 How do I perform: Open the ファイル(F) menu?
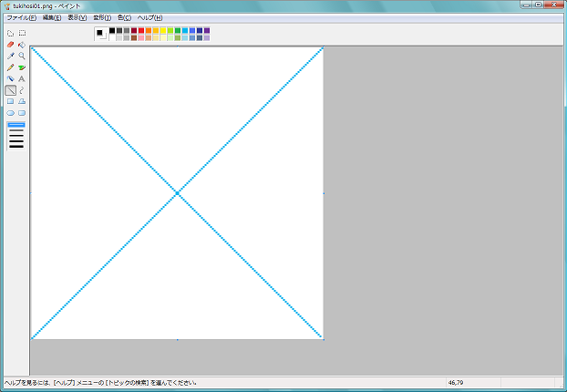pos(20,17)
